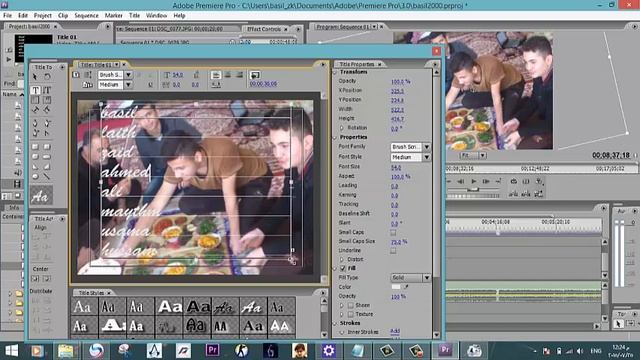Open the font family dropdown in title toolbar

point(128,75)
